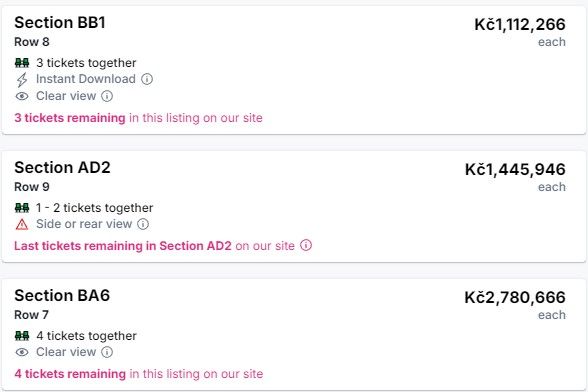Click the Clear view info icon in Section BB1
The height and width of the screenshot is (392, 588).
pyautogui.click(x=107, y=96)
